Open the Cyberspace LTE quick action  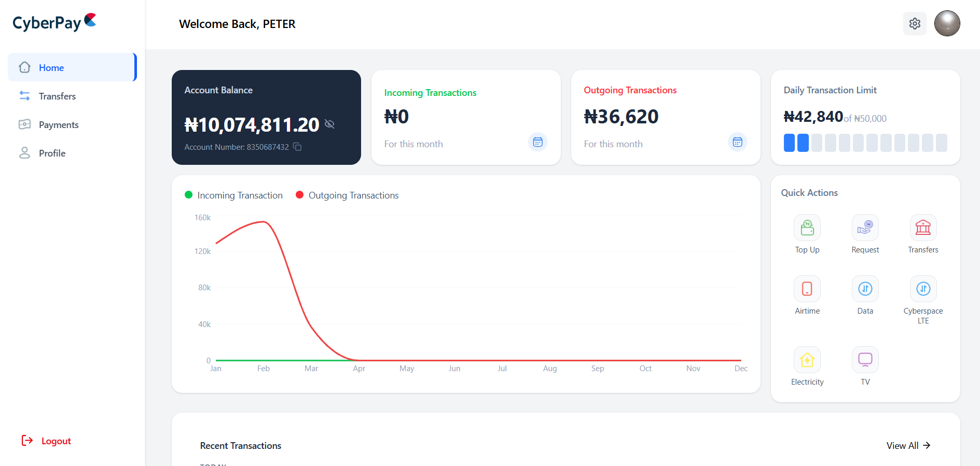[923, 289]
